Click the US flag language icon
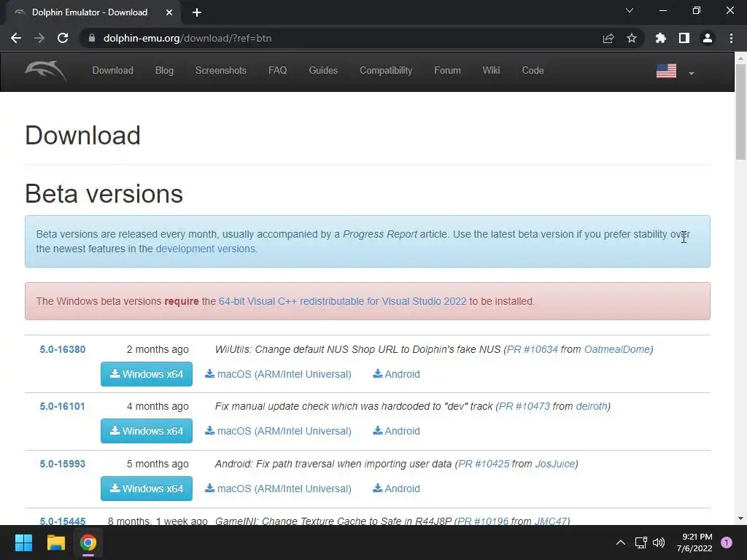This screenshot has width=747, height=560. (666, 71)
